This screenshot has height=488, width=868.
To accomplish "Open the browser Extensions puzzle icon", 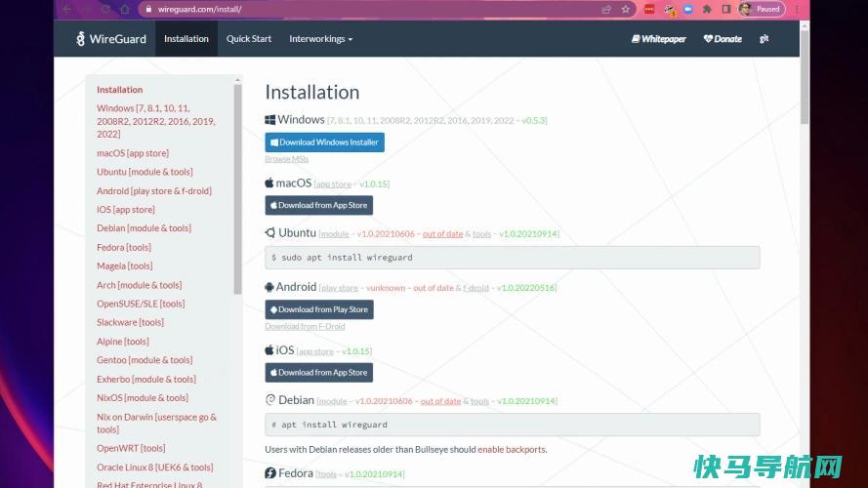I will 707,9.
